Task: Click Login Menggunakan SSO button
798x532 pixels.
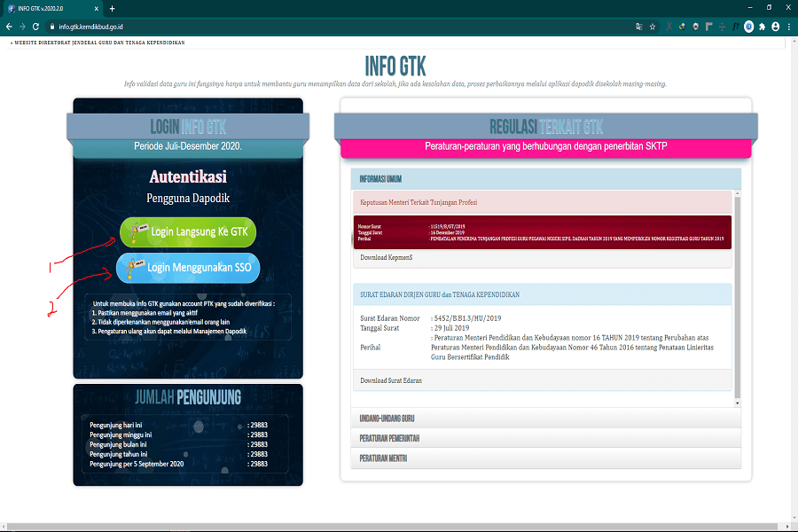Action: point(188,268)
